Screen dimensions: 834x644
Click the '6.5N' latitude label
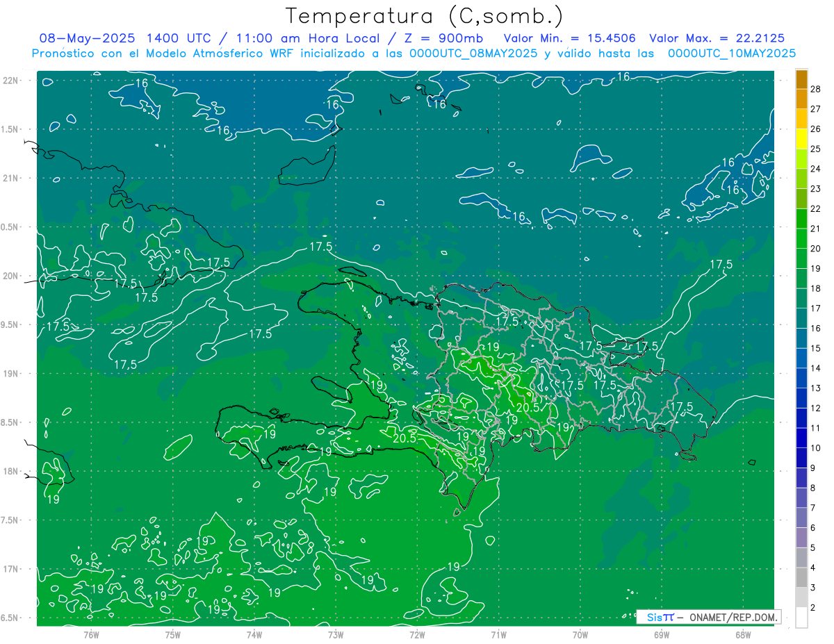click(10, 618)
